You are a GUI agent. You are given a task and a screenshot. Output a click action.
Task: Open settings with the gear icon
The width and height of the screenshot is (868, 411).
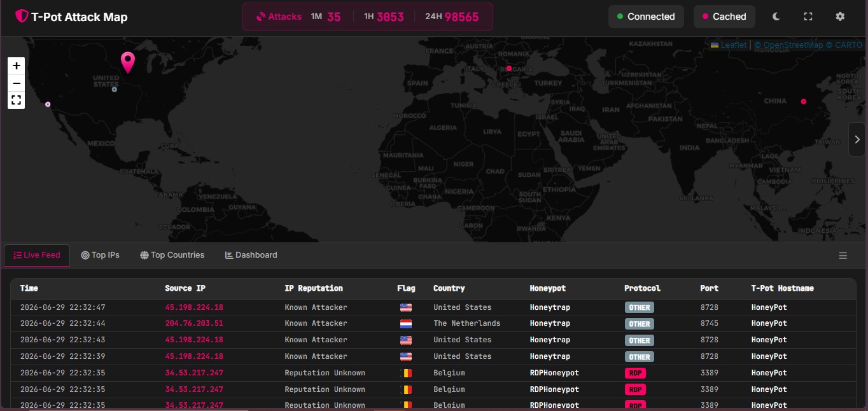(840, 17)
